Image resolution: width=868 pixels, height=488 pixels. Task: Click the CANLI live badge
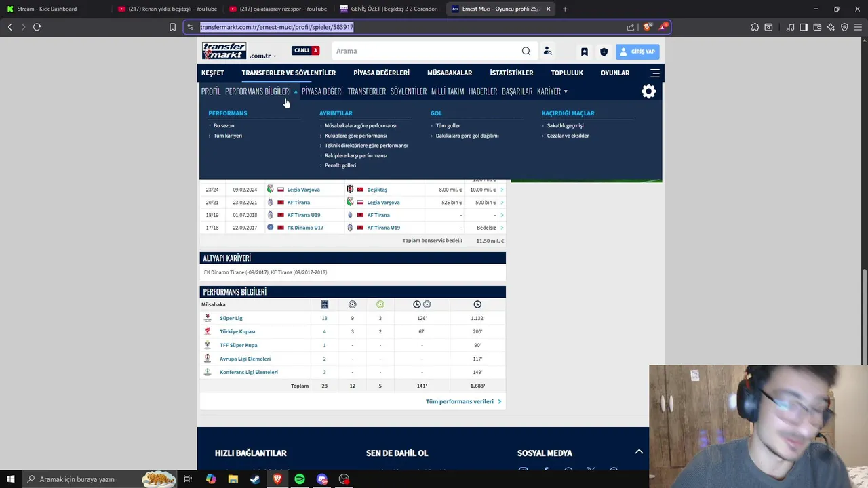(305, 50)
